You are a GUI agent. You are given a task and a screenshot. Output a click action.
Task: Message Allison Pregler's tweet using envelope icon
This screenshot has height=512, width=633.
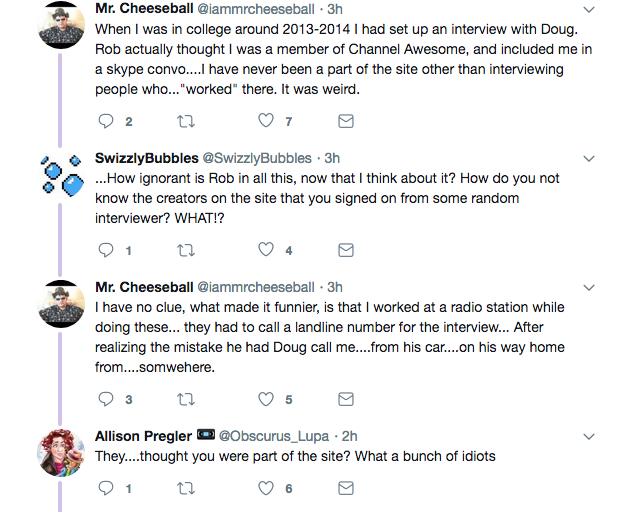(x=345, y=488)
